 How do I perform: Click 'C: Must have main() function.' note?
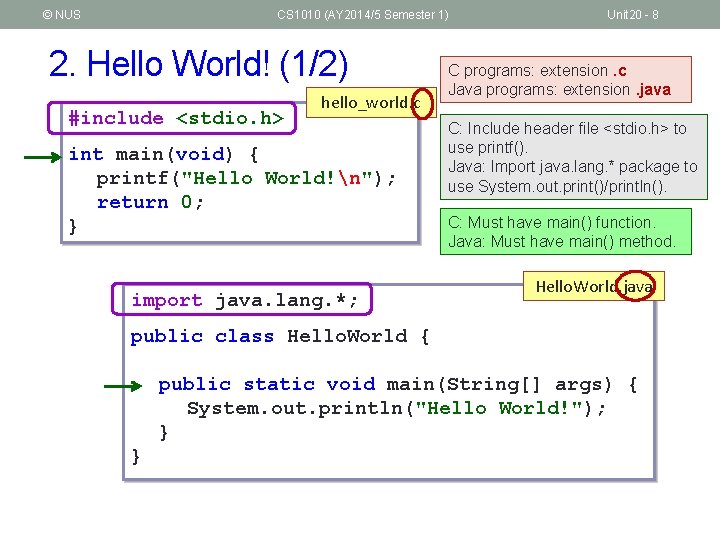coord(552,222)
